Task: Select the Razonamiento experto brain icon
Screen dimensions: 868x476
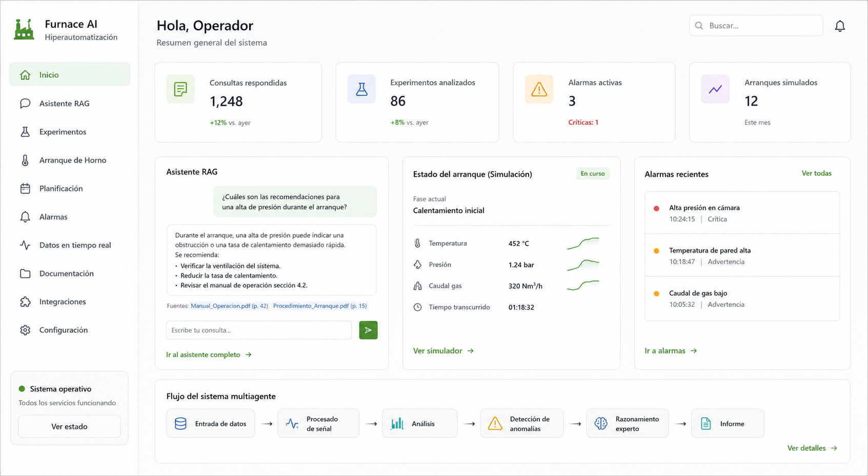Action: pos(600,424)
